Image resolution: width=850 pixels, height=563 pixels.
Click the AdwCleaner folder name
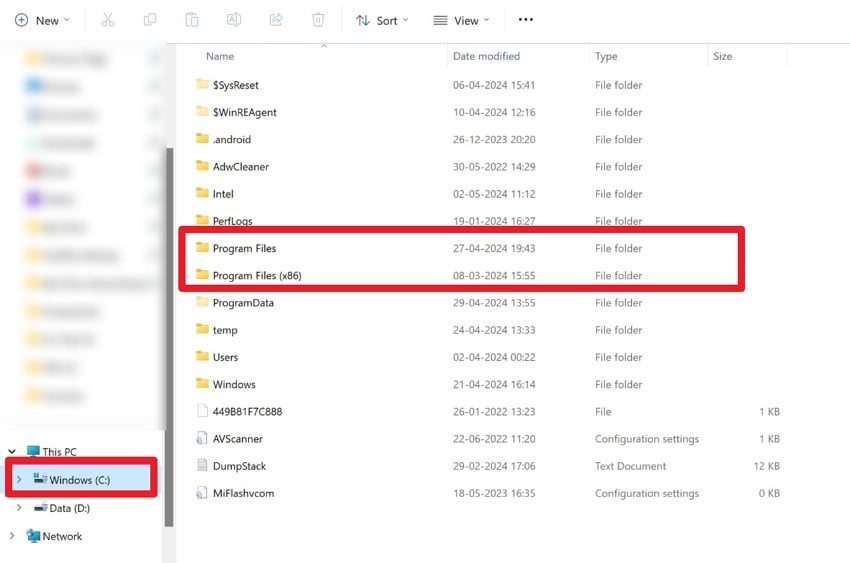(x=241, y=167)
